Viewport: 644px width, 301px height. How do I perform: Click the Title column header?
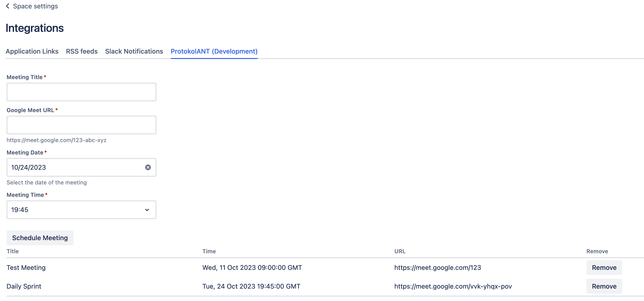click(12, 251)
